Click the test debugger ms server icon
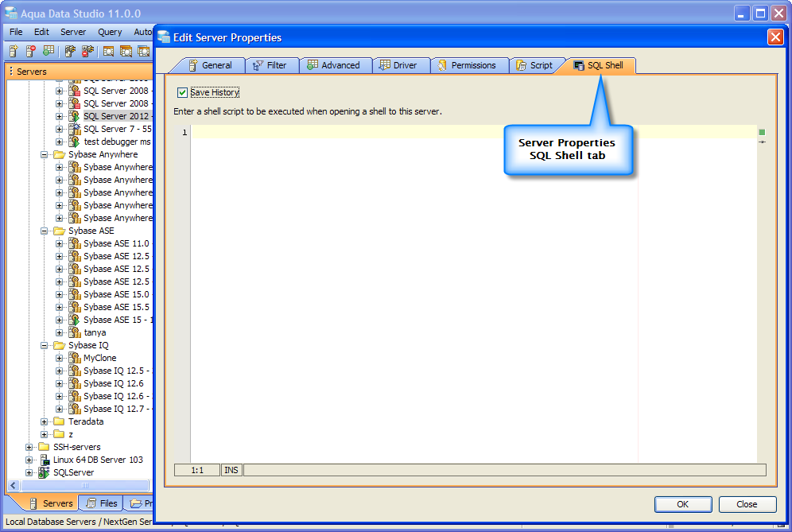Image resolution: width=792 pixels, height=532 pixels. coord(75,142)
